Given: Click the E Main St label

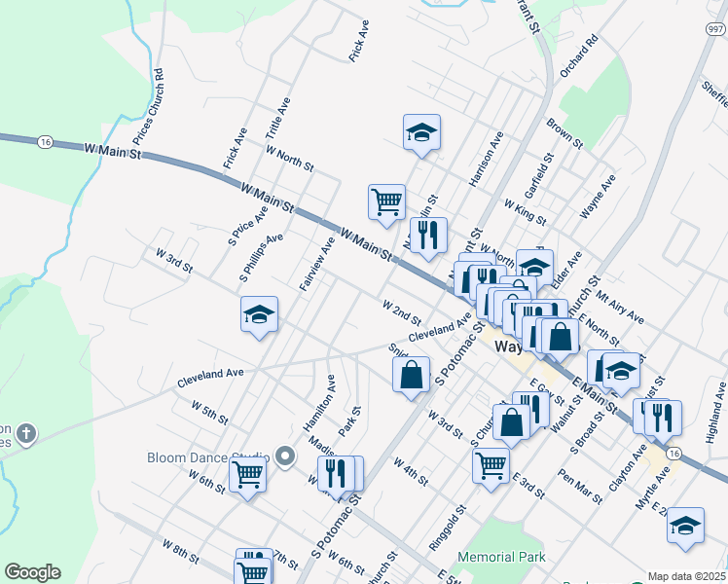Looking at the screenshot, I should (x=595, y=395).
